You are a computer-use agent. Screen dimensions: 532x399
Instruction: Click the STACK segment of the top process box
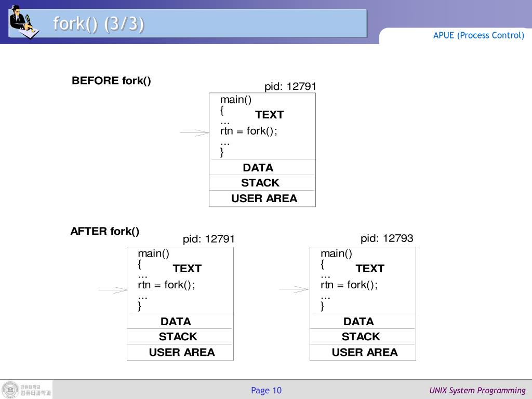(262, 183)
